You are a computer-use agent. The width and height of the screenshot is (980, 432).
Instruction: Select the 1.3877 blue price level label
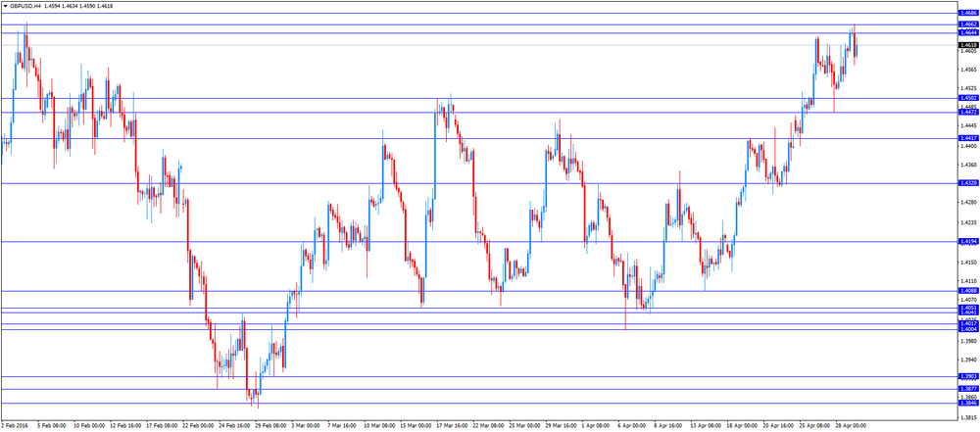(x=968, y=389)
